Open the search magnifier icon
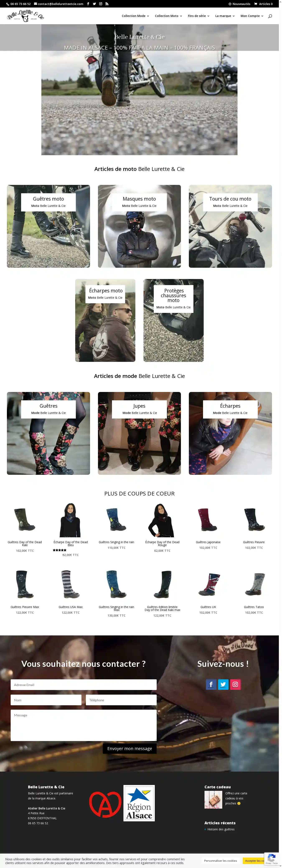The width and height of the screenshot is (282, 868). coord(270,16)
